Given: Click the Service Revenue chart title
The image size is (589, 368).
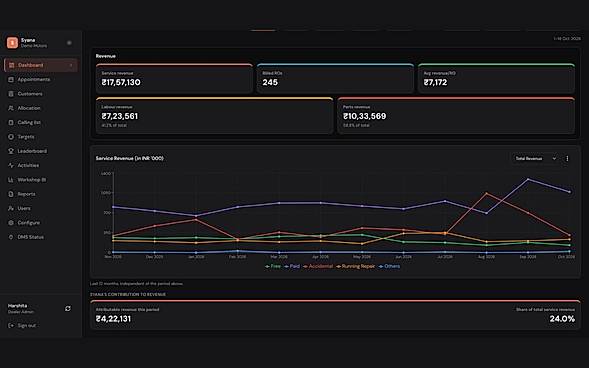Looking at the screenshot, I should [130, 158].
